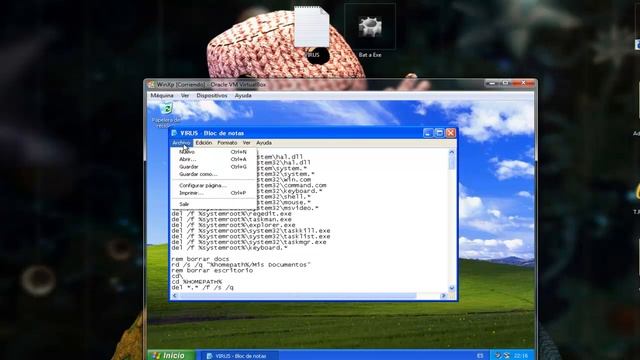This screenshot has width=640, height=360.
Task: Open the Archivo menu in Notepad
Action: [x=181, y=143]
